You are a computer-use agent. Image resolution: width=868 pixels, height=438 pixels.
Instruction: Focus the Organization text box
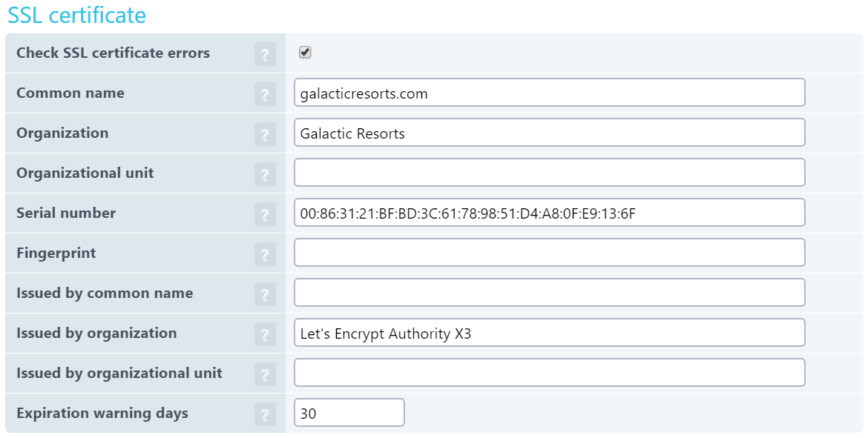point(549,133)
